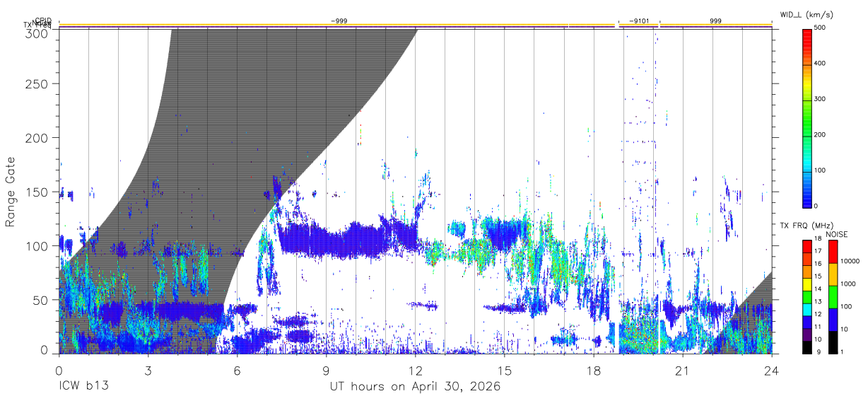Select the "-999" CPID label above the plot
This screenshot has height=401, width=868.
pos(339,21)
